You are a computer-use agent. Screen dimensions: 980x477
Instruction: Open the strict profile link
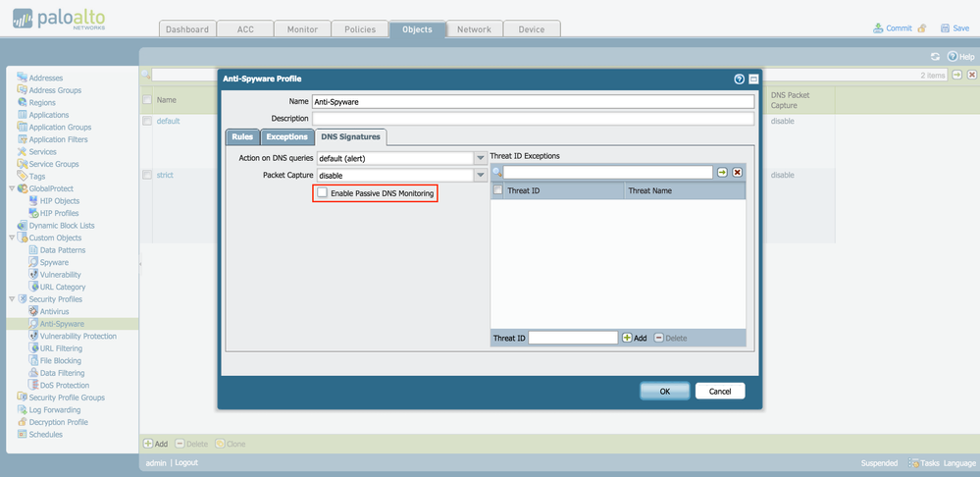(x=165, y=175)
